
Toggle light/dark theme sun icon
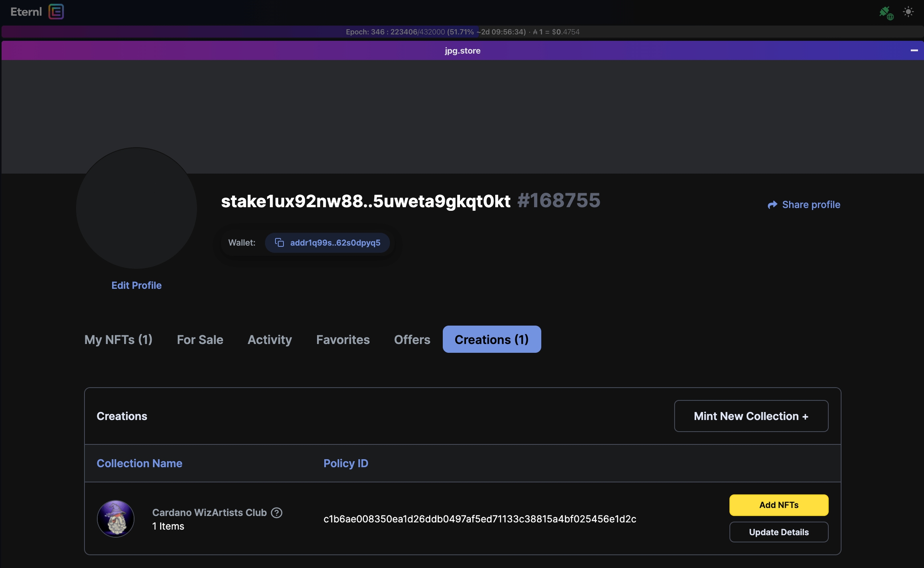908,12
